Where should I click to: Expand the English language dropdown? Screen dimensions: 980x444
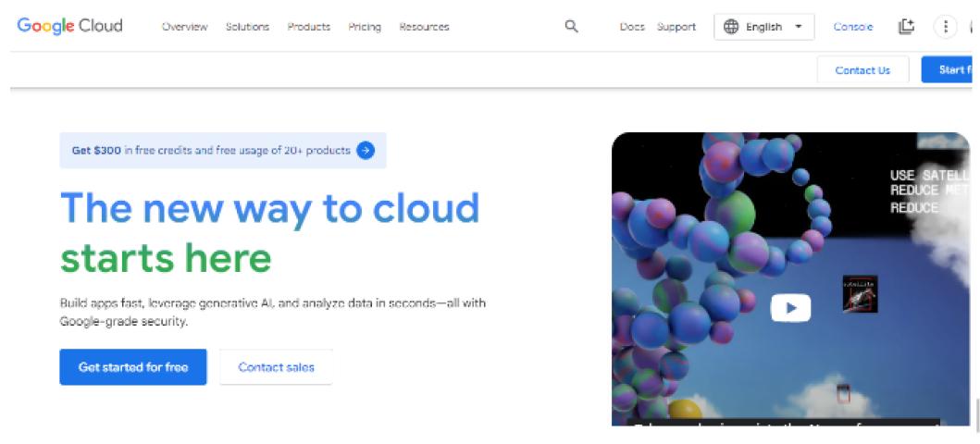pos(799,27)
